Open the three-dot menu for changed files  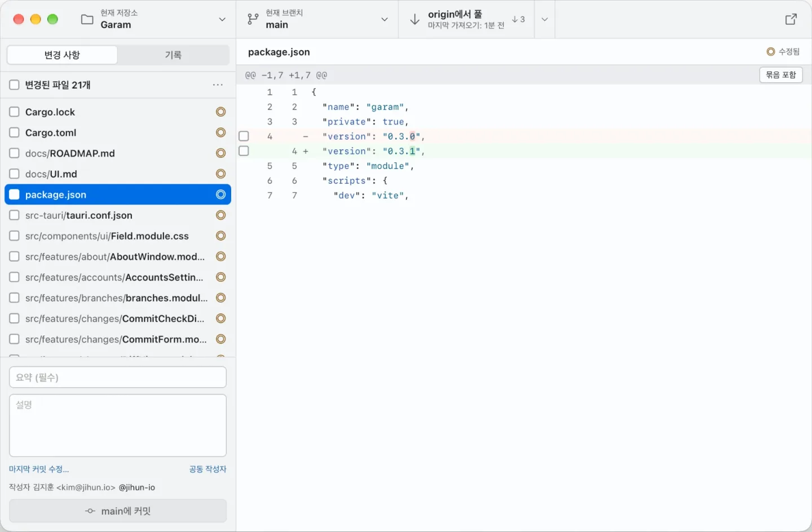[x=218, y=85]
